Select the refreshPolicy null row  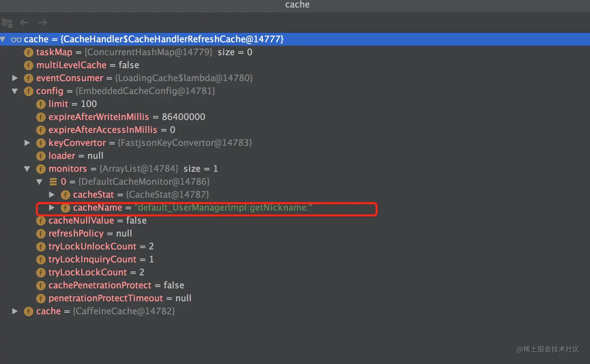pos(90,234)
